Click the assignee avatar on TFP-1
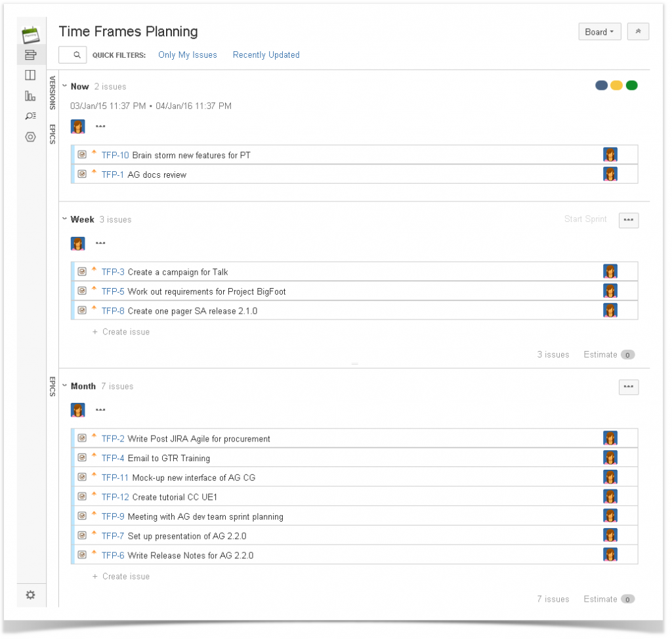The width and height of the screenshot is (672, 639). point(610,174)
